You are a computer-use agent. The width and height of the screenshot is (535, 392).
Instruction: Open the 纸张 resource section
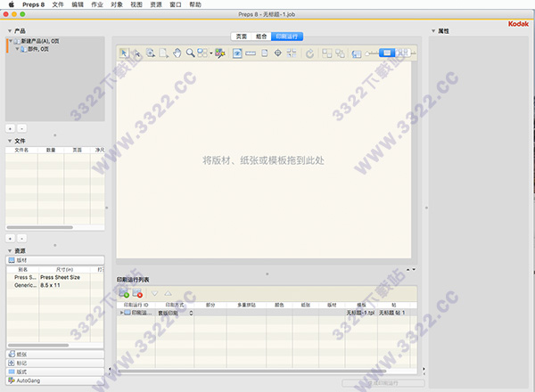click(x=55, y=355)
